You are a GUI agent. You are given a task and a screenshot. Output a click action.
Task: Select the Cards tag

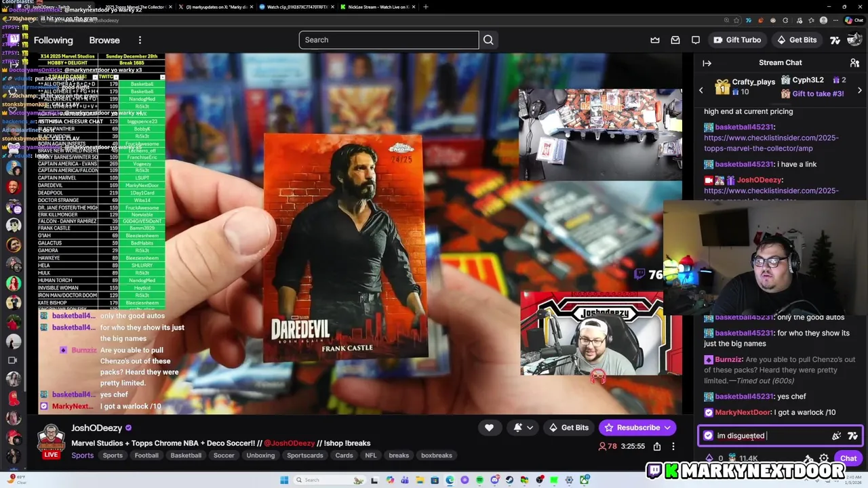(x=344, y=455)
